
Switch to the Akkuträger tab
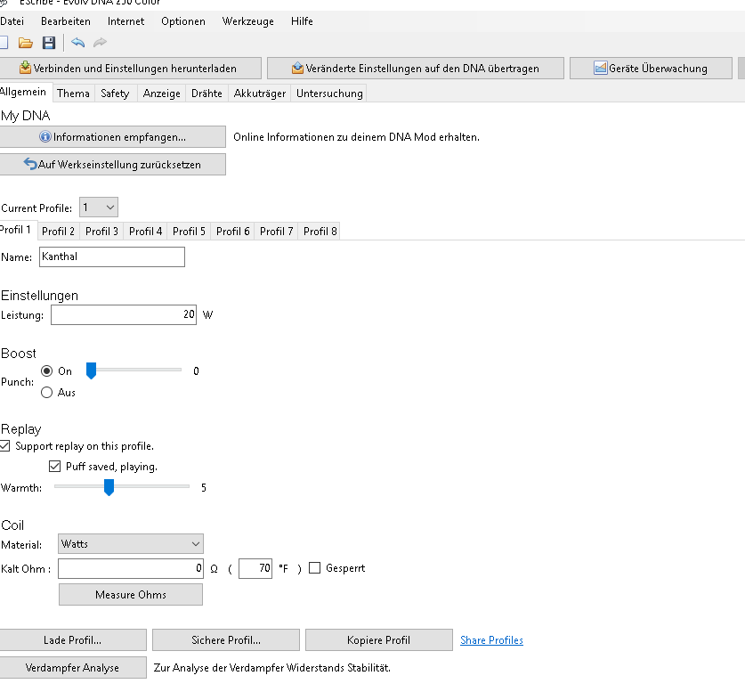coord(259,94)
